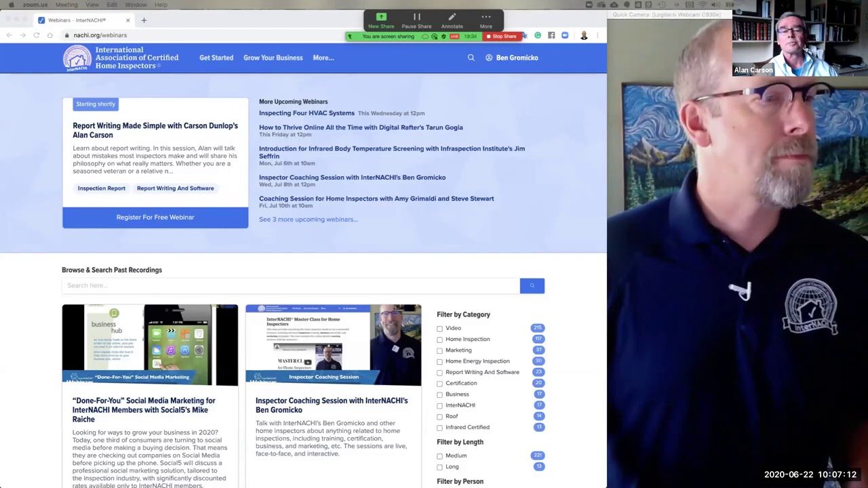Viewport: 868px width, 488px height.
Task: Check the Business category filter
Action: click(x=439, y=394)
